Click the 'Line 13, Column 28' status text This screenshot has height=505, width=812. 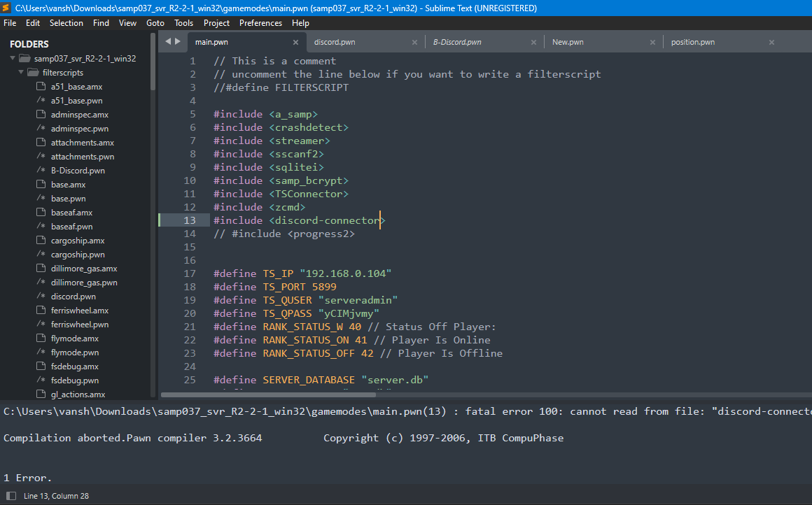click(x=56, y=496)
